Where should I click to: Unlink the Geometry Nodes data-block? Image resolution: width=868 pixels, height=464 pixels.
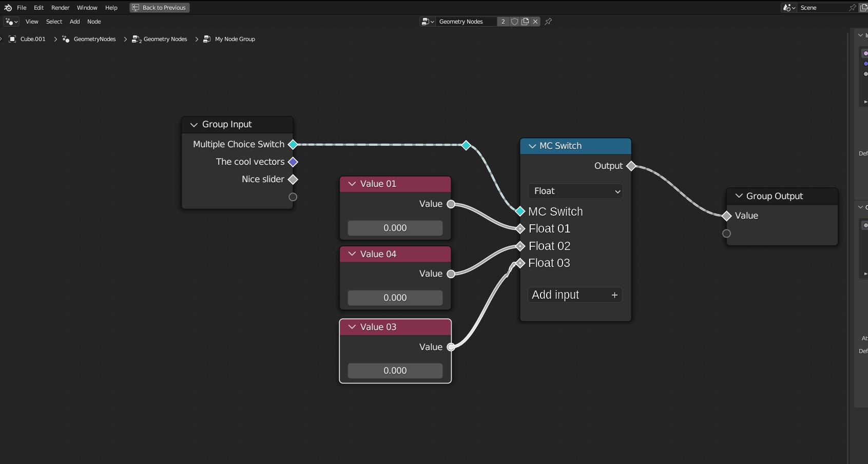535,22
